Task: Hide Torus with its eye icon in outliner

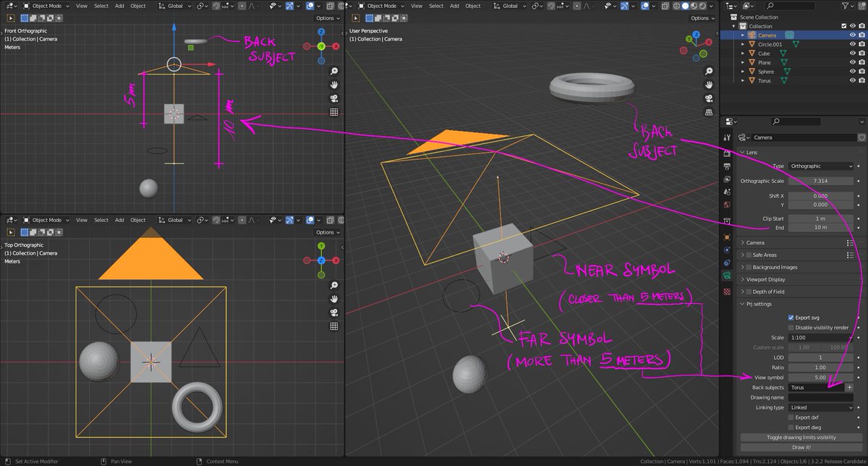Action: pos(851,80)
